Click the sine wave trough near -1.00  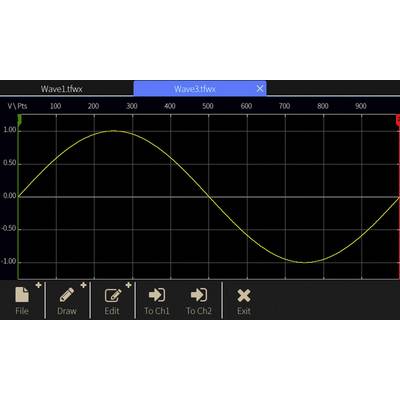click(x=305, y=262)
